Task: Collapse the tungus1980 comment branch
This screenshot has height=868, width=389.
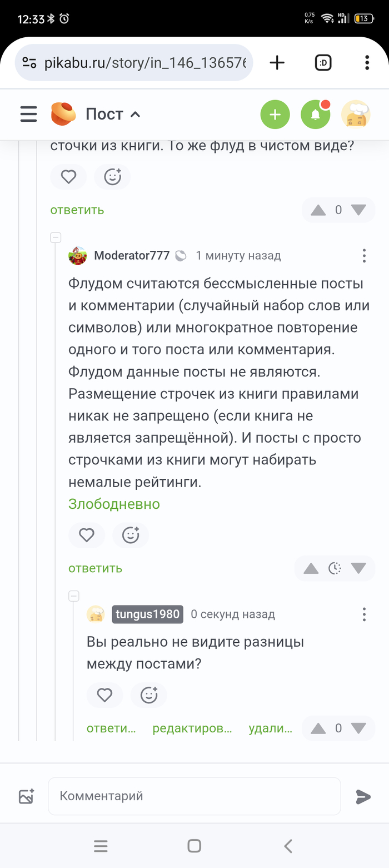Action: [x=73, y=597]
